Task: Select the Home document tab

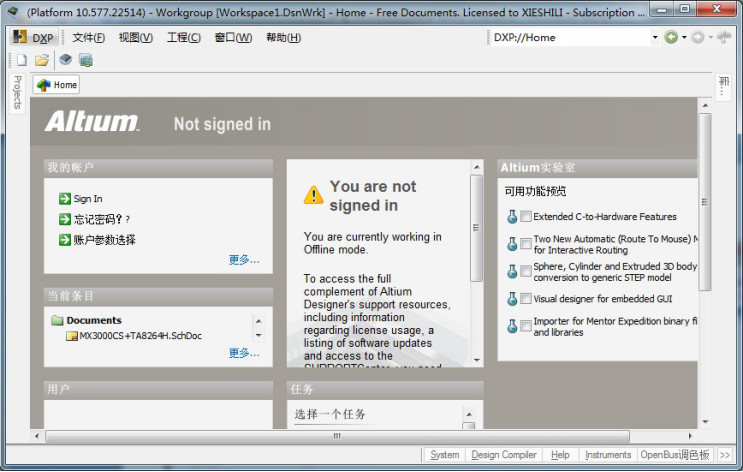Action: (x=56, y=85)
